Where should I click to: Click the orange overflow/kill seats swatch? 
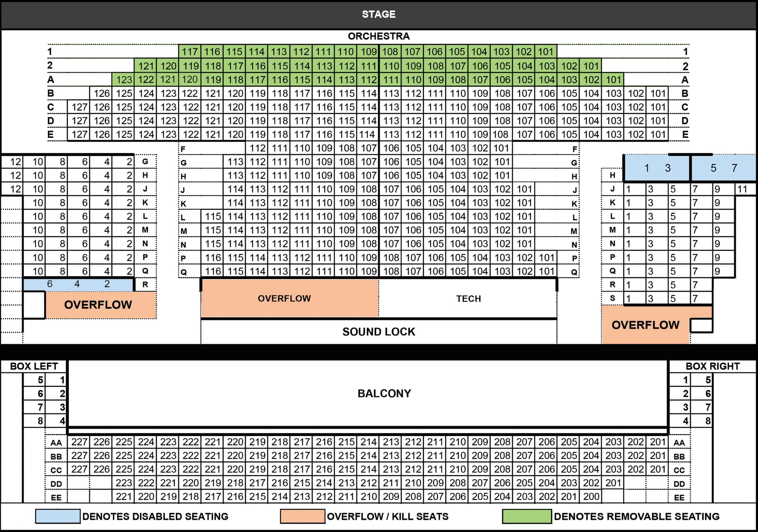pos(302,516)
